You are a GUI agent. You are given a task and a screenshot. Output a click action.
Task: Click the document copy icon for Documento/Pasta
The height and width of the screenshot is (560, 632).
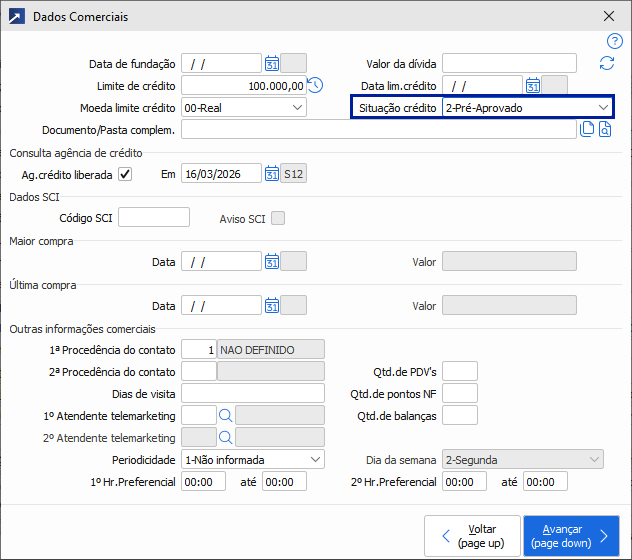coord(588,129)
